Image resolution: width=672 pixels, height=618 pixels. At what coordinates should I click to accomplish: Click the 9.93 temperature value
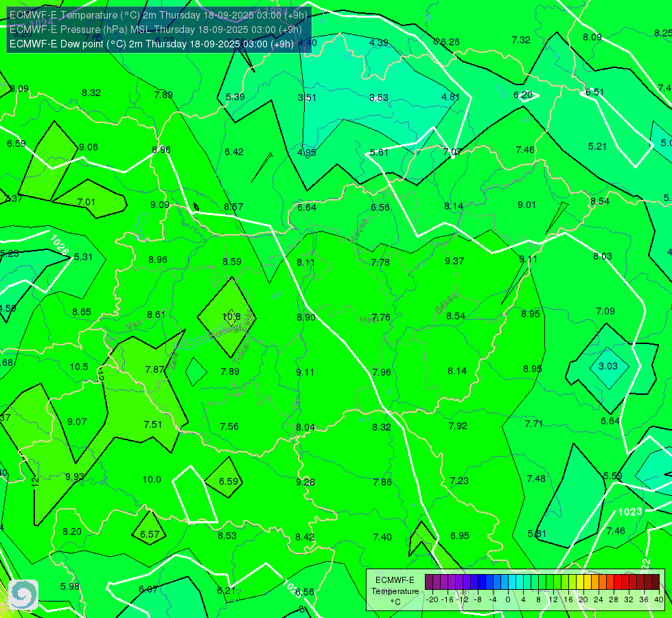(x=75, y=477)
